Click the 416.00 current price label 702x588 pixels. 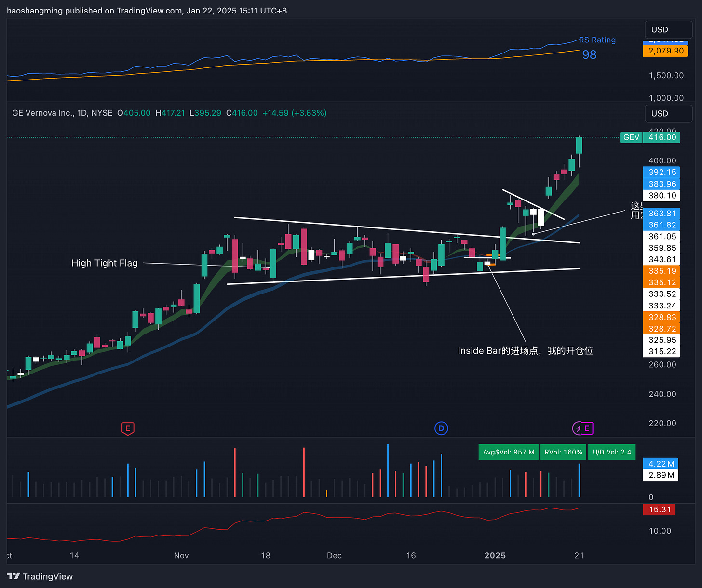pos(662,137)
